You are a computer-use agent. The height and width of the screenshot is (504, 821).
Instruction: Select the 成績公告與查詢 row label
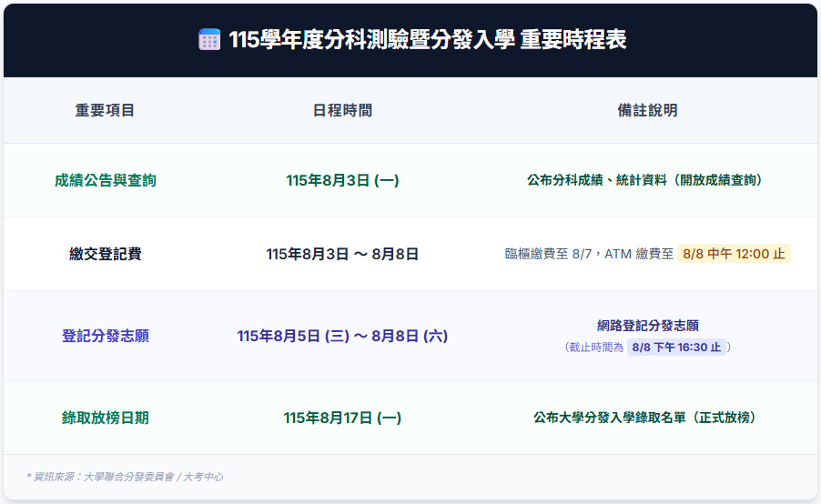point(106,180)
